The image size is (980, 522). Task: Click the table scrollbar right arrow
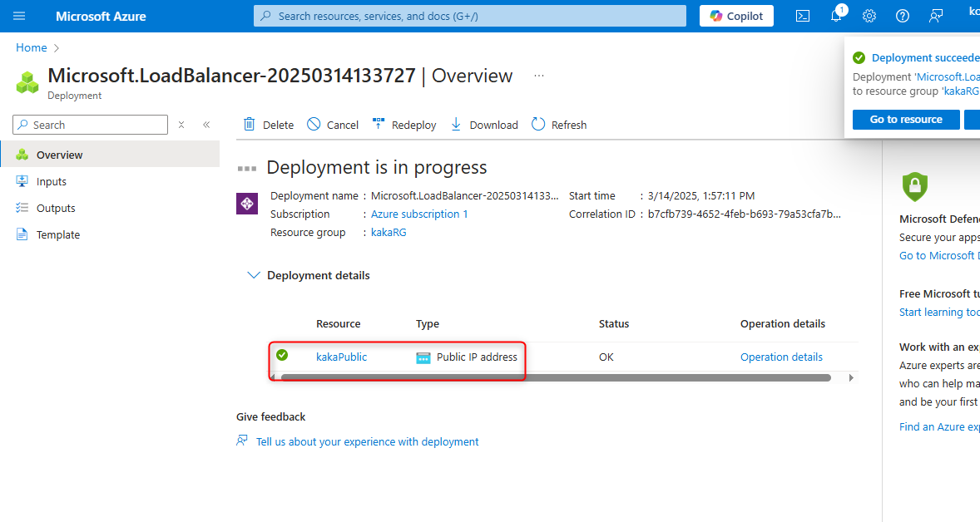850,377
